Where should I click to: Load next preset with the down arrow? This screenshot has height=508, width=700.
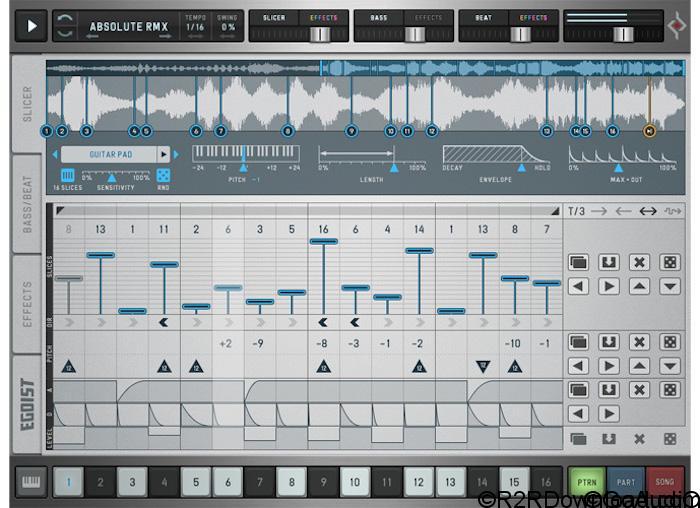(65, 33)
